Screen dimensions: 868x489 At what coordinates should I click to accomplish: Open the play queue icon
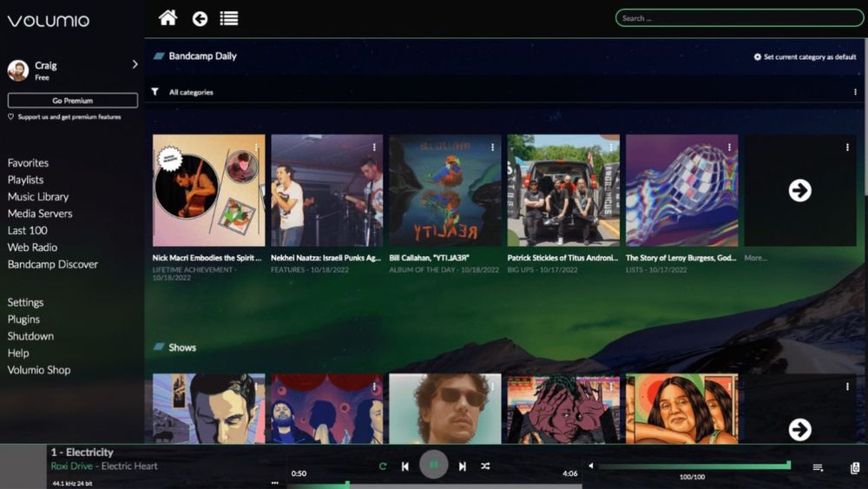click(x=818, y=468)
